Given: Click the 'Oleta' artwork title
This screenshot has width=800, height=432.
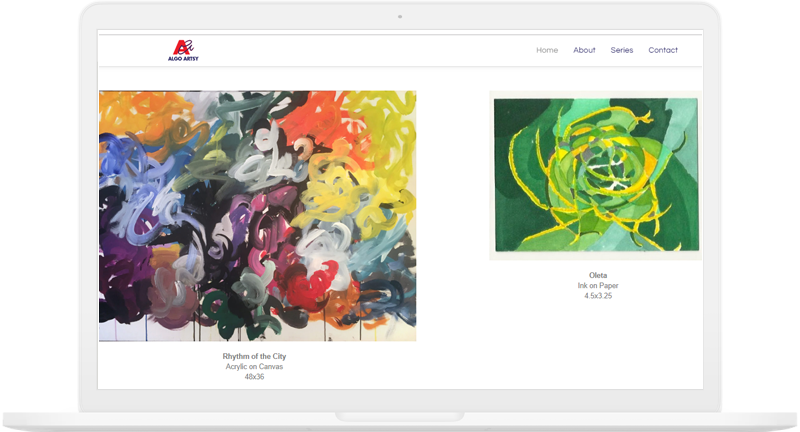Looking at the screenshot, I should click(x=598, y=275).
